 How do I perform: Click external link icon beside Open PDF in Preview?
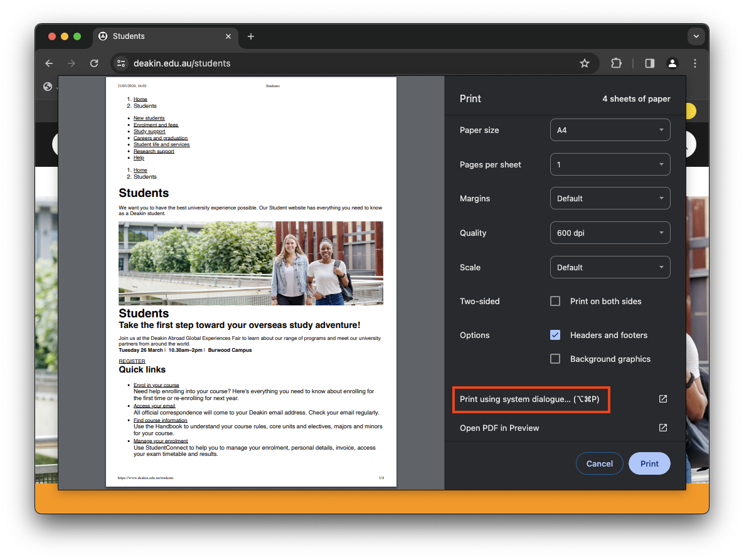pyautogui.click(x=662, y=428)
